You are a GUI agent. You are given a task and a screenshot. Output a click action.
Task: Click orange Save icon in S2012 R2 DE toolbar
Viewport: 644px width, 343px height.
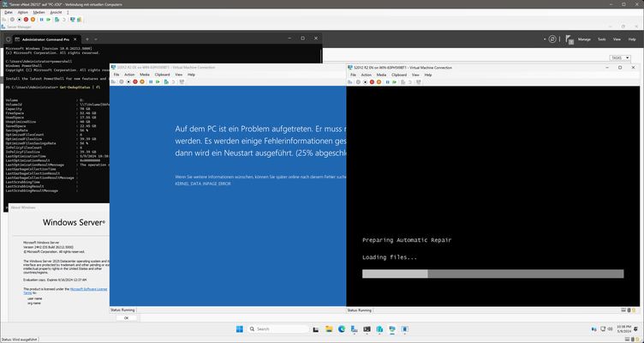[x=142, y=81]
